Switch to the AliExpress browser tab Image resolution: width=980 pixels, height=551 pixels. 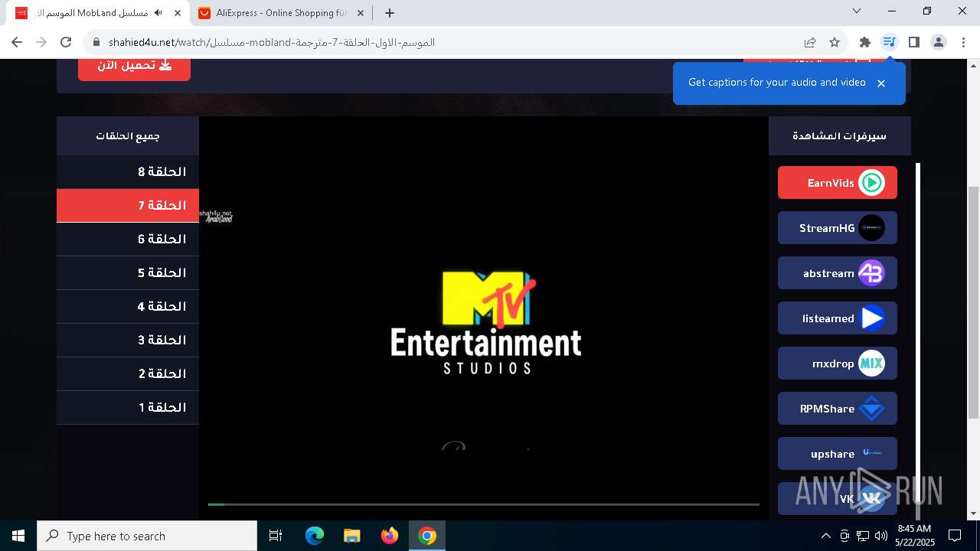coord(280,13)
